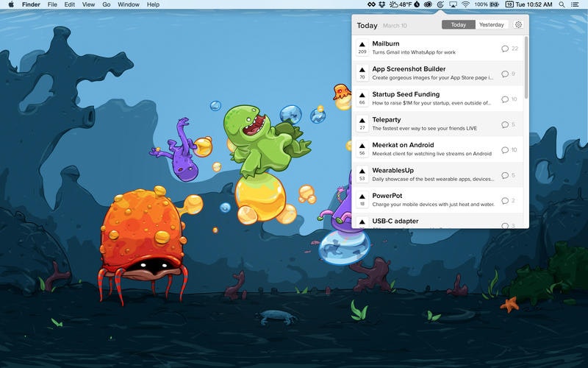588x368 pixels.
Task: Click the Creative Cloud menu bar icon
Action: [x=428, y=4]
